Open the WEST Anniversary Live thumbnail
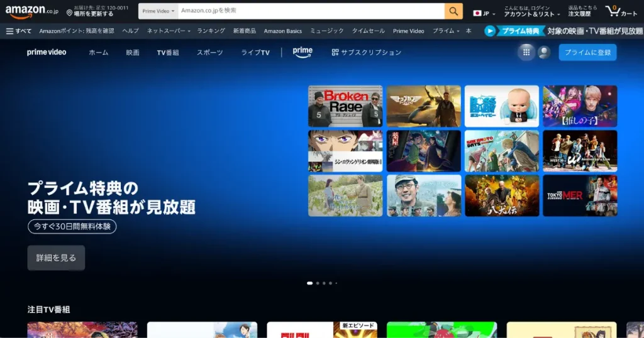644x338 pixels. coord(580,151)
